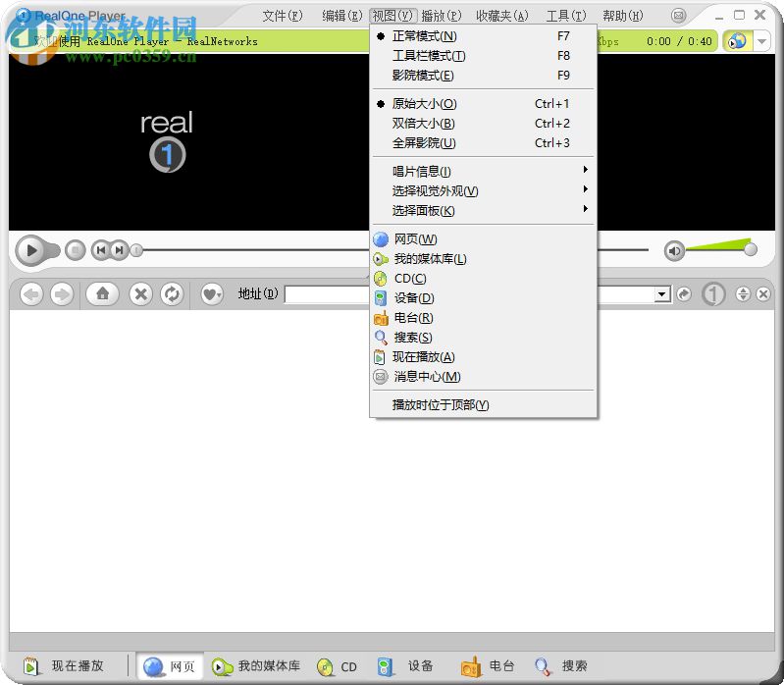The height and width of the screenshot is (685, 784).
Task: Switch to Radio (电台) bottom tab
Action: [x=488, y=666]
